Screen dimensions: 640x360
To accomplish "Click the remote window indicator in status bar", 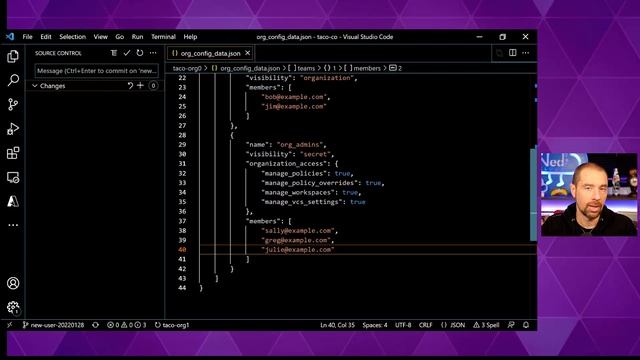I will pos(10,325).
